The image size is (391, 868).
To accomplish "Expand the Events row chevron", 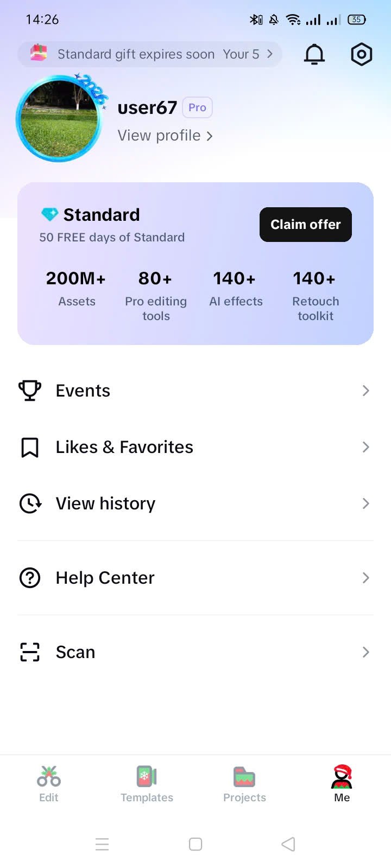I will point(365,391).
